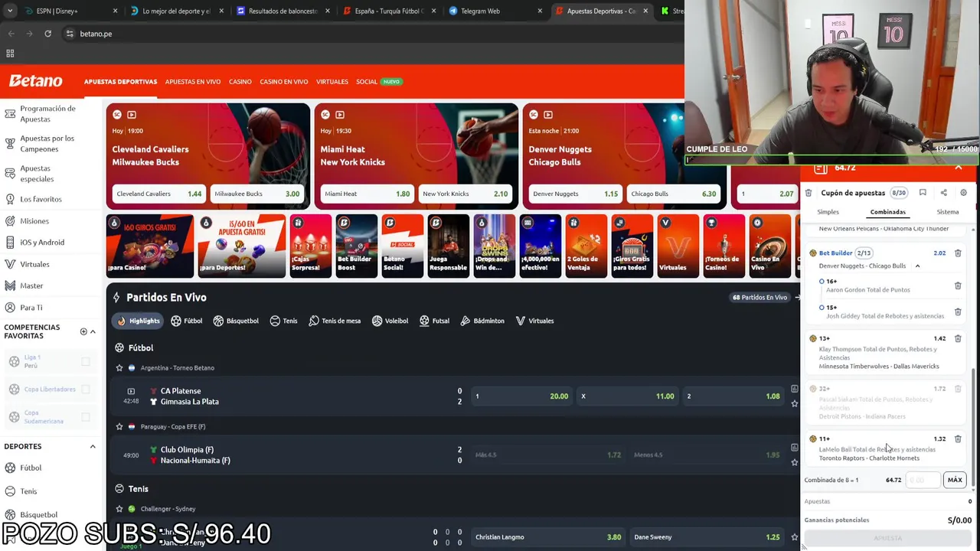Open bet slip settings gear icon
The height and width of the screenshot is (551, 980).
(963, 193)
